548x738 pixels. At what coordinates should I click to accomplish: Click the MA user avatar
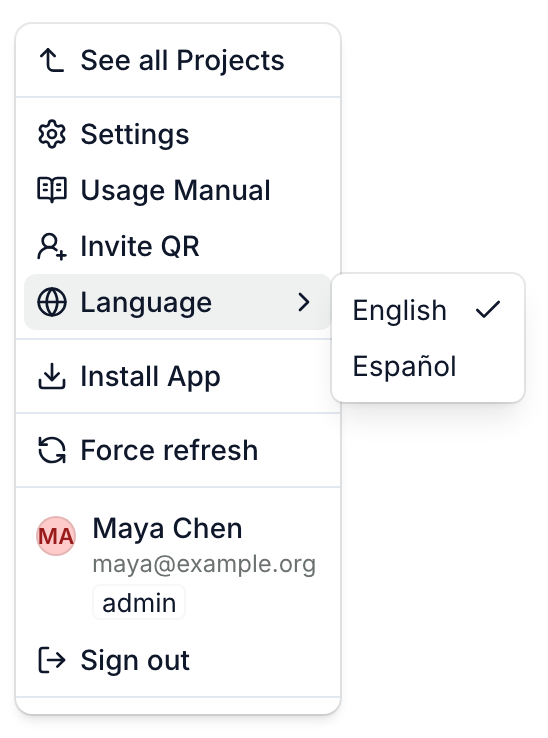click(56, 536)
